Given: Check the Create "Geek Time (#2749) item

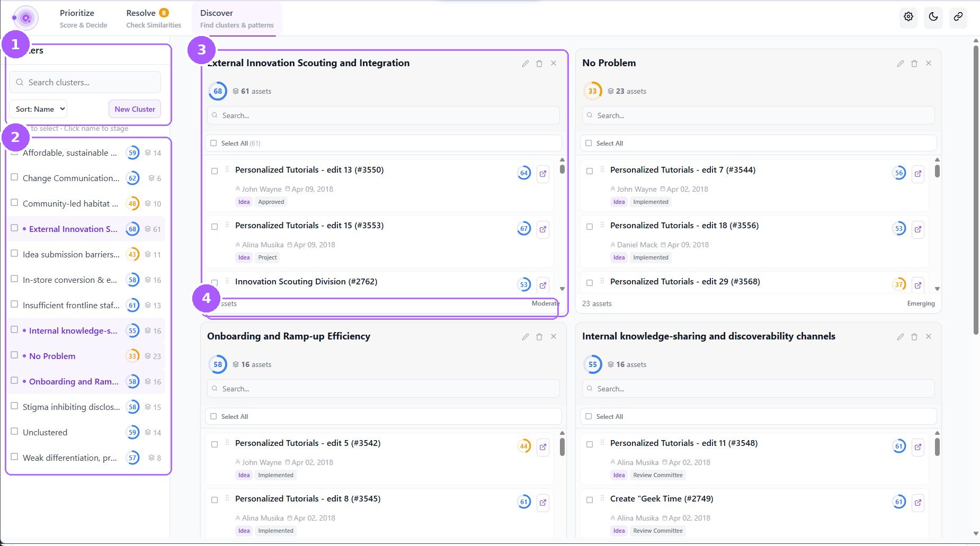Looking at the screenshot, I should (590, 500).
